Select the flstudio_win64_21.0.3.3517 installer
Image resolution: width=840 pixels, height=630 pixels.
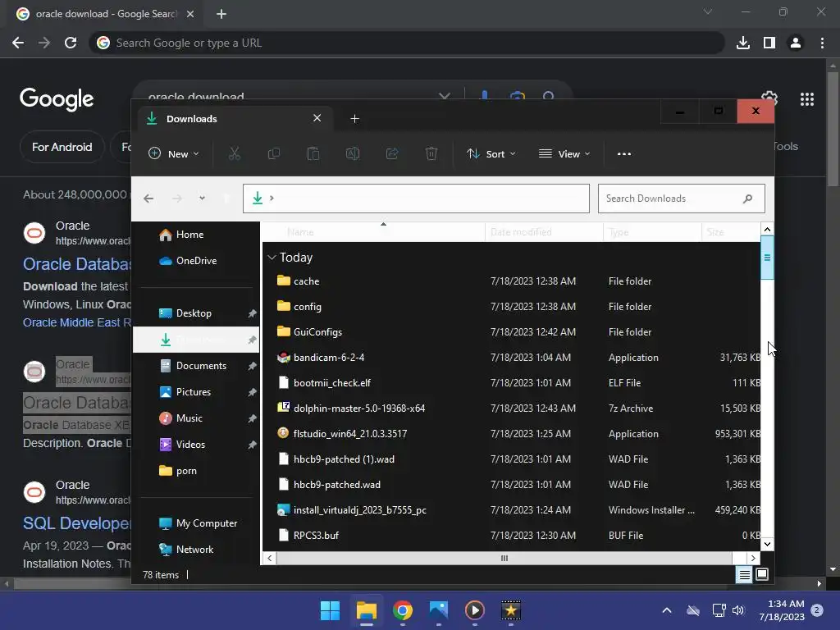(349, 433)
